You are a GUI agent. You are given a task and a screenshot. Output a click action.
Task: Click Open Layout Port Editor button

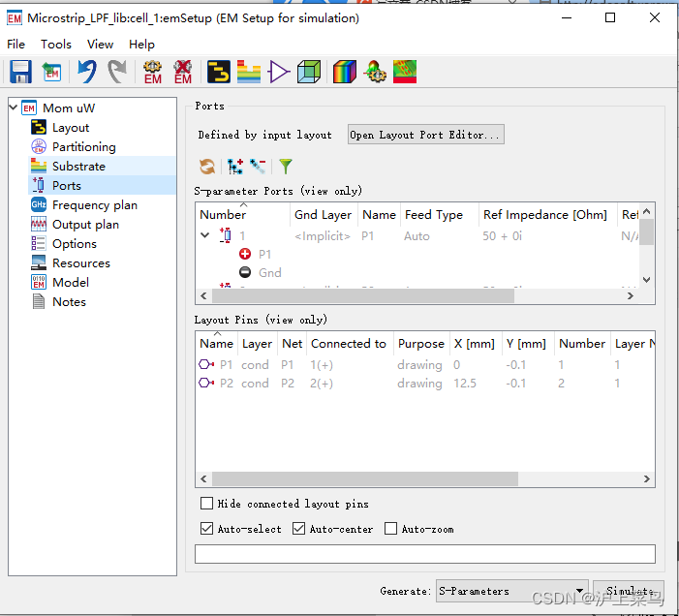click(425, 135)
